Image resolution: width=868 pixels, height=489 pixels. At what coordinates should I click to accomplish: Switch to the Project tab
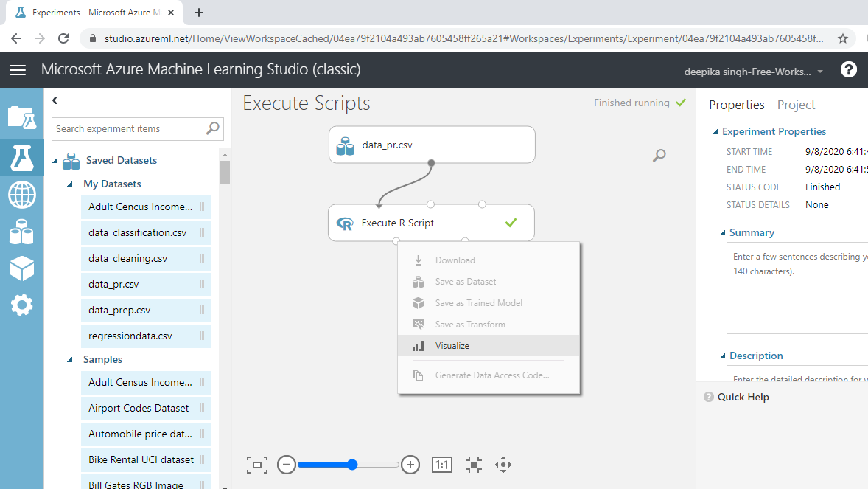[x=796, y=105]
